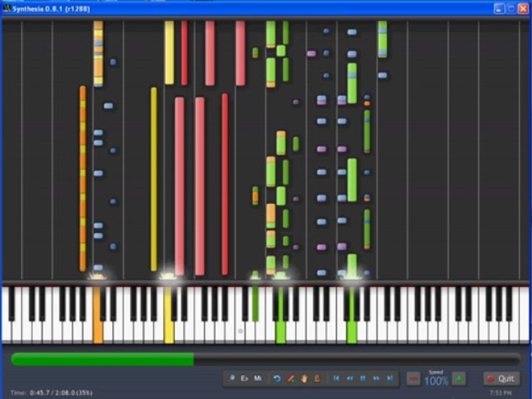The height and width of the screenshot is (399, 532).
Task: Click the 'Mi' note names toolbar icon
Action: [x=258, y=378]
